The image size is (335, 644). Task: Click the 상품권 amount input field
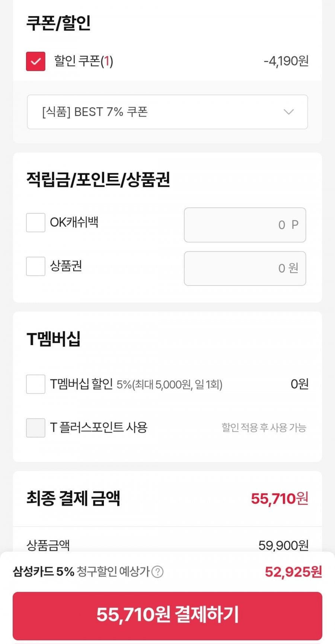245,268
